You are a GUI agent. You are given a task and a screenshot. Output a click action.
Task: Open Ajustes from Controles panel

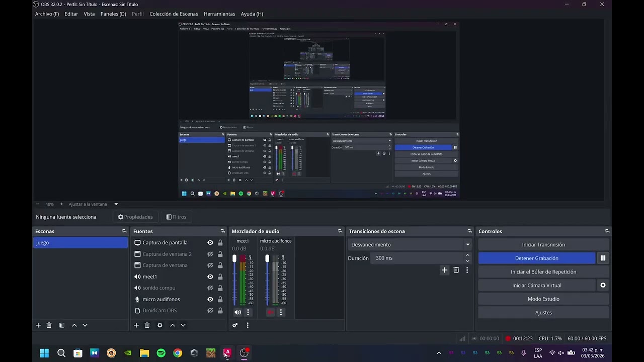click(543, 312)
